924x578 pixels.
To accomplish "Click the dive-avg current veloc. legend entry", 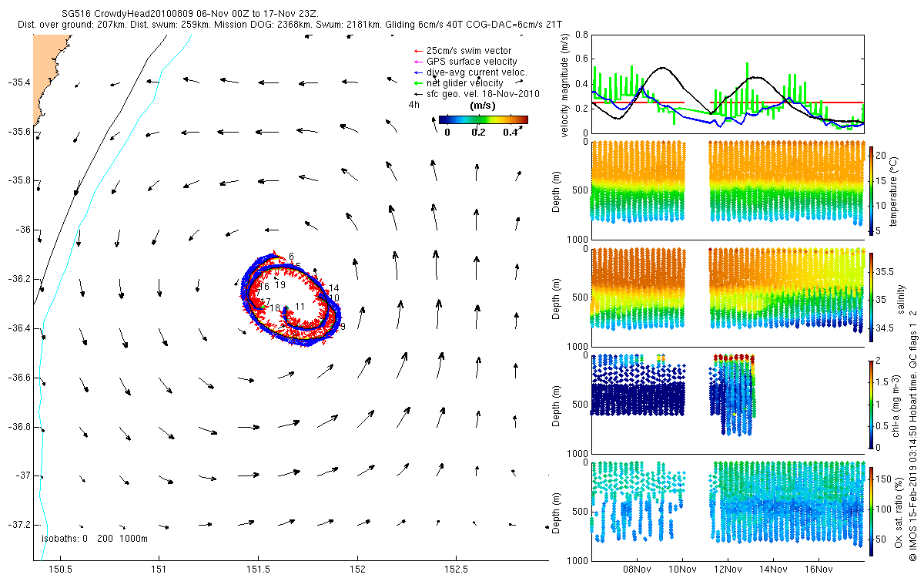I will pos(471,72).
